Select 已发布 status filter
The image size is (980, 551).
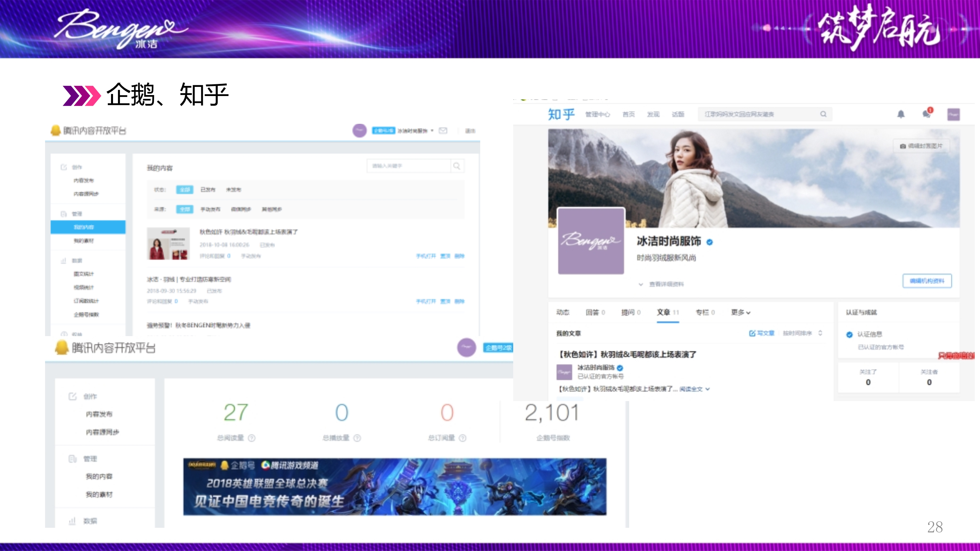208,189
